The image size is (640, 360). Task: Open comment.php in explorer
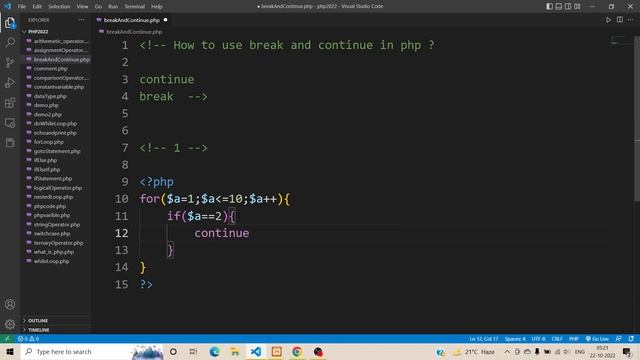(51, 69)
